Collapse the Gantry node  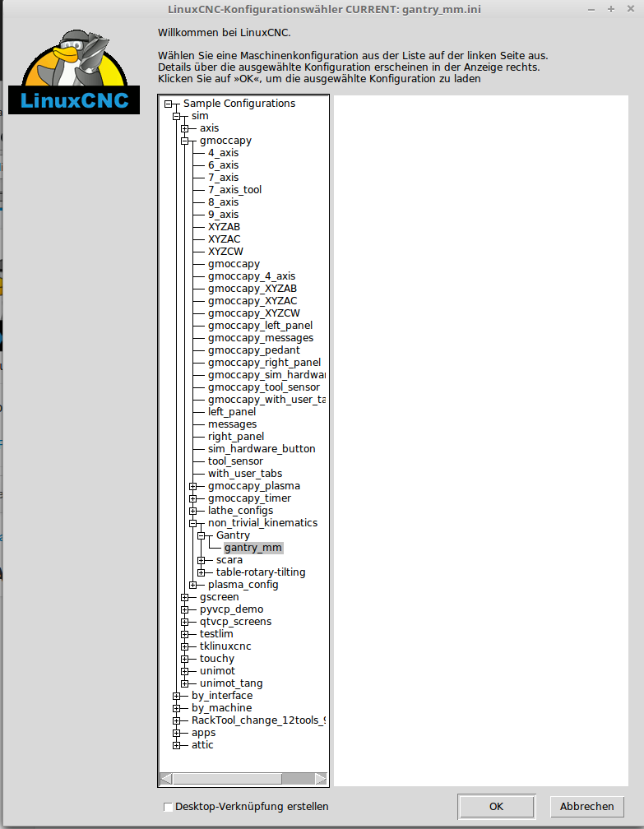202,535
